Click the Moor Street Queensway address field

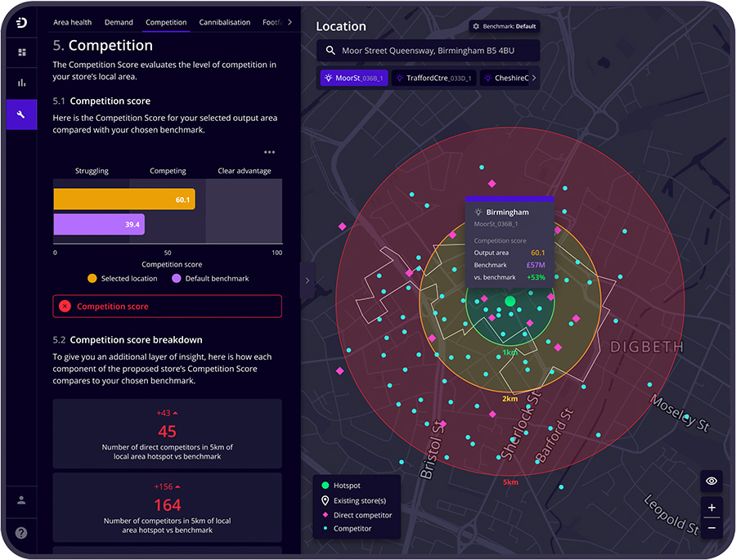428,51
